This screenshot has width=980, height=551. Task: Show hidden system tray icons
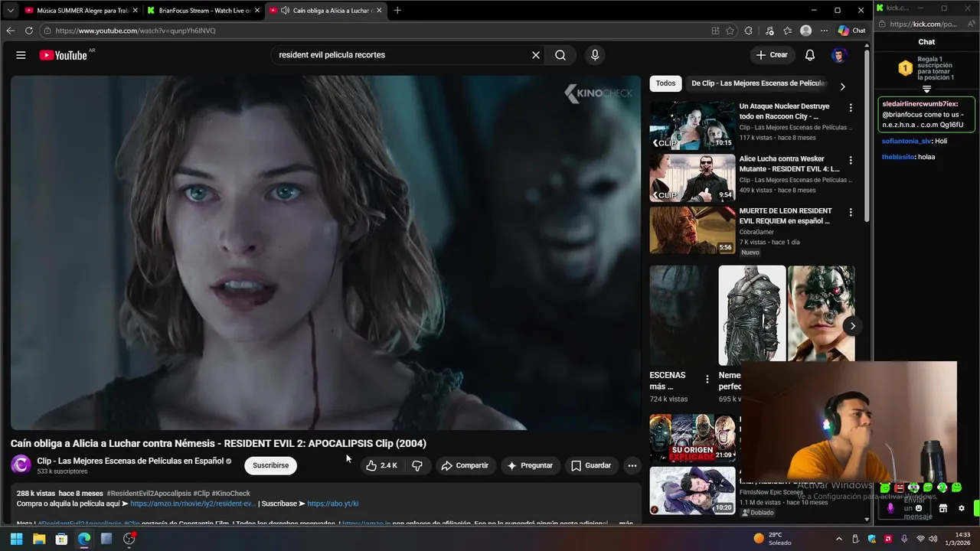pyautogui.click(x=839, y=539)
